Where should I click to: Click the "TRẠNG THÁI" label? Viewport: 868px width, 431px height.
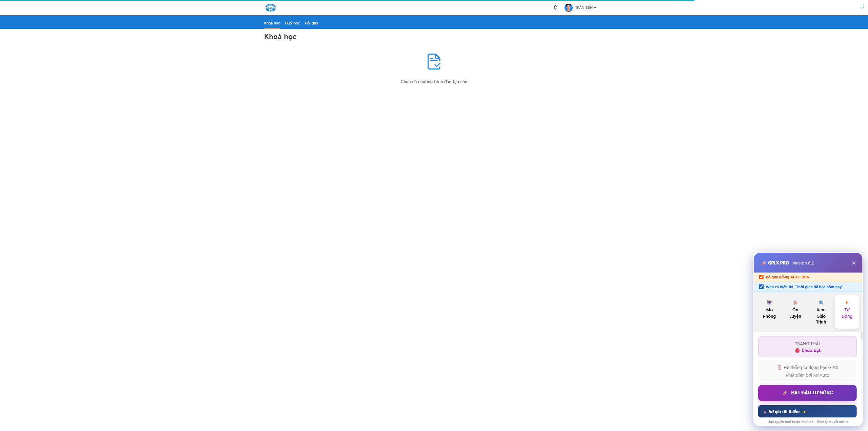[x=807, y=344]
